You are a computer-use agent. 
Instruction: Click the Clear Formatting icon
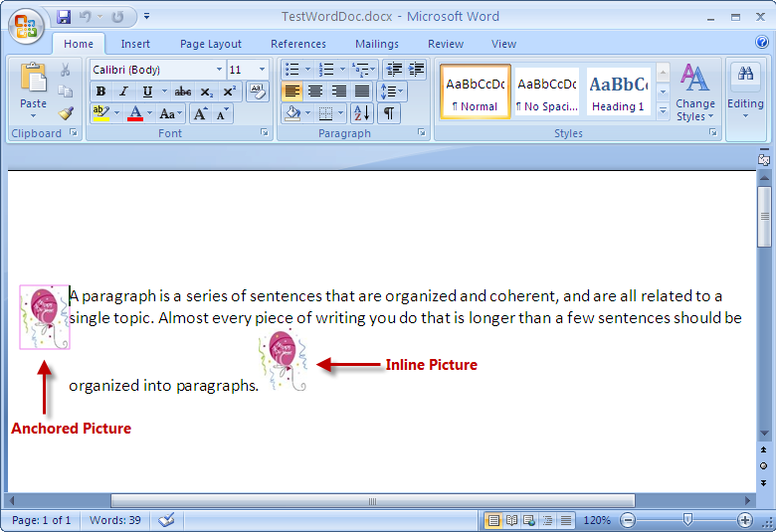coord(257,91)
